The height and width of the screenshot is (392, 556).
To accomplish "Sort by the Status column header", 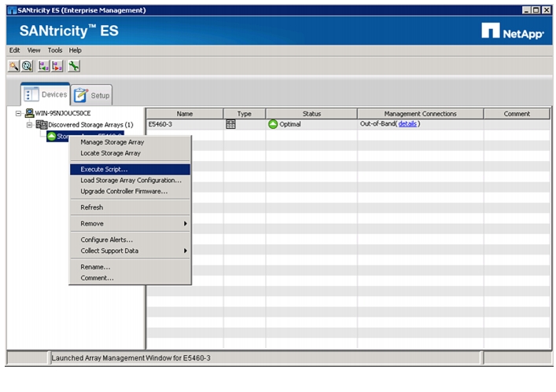I will coord(311,114).
